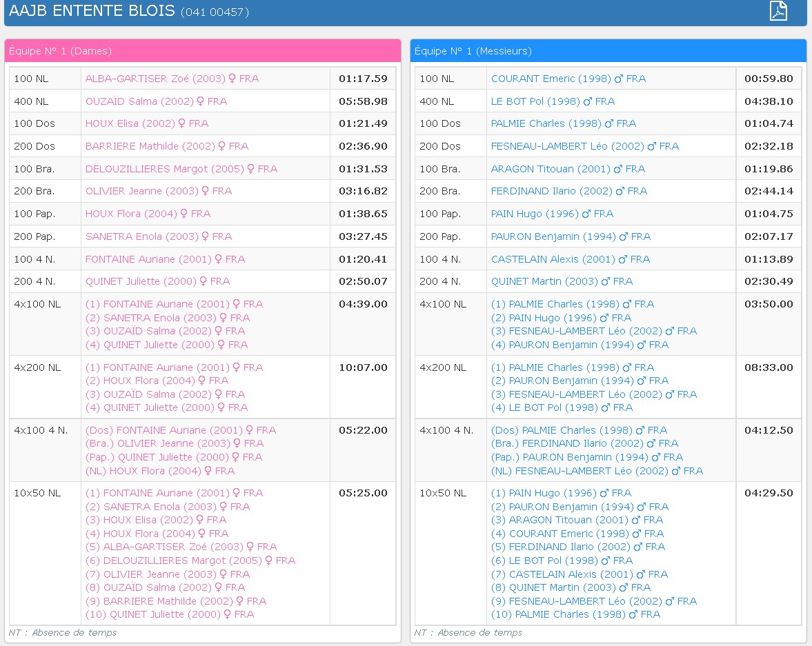Click men's 4x200 NL relay time 08:33.00
This screenshot has height=646, width=812.
[769, 367]
